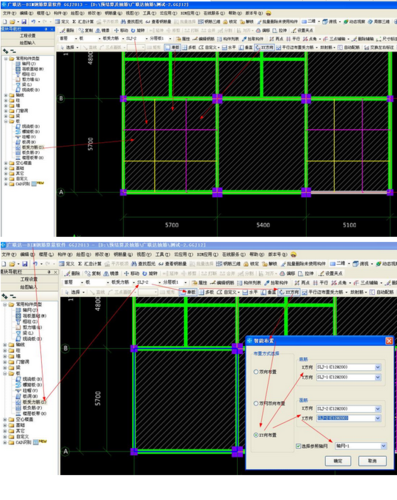The height and width of the screenshot is (500, 397).
Task: Open the 底筋 X方向 dropdown in dialog
Action: pyautogui.click(x=378, y=367)
